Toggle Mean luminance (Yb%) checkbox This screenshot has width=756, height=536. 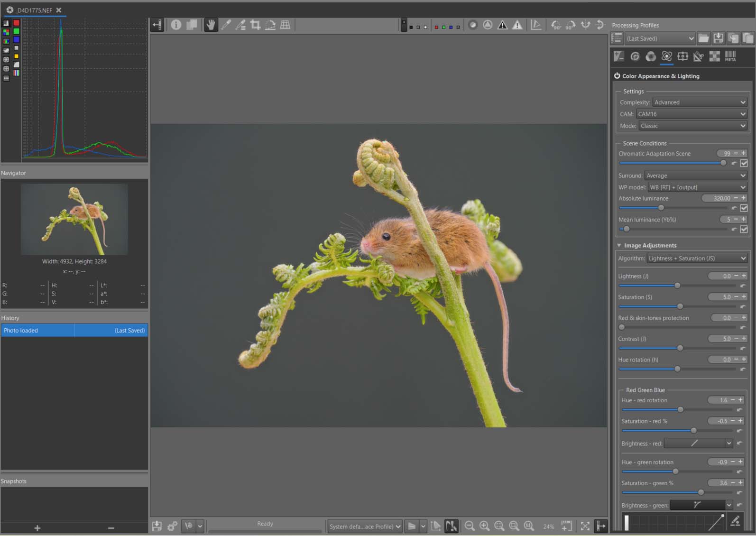tap(744, 229)
